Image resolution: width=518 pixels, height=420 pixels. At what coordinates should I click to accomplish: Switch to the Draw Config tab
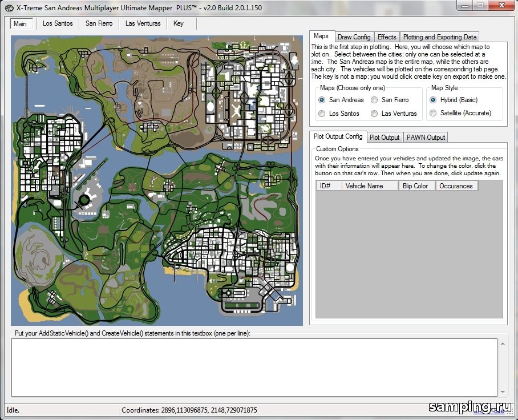tap(354, 37)
